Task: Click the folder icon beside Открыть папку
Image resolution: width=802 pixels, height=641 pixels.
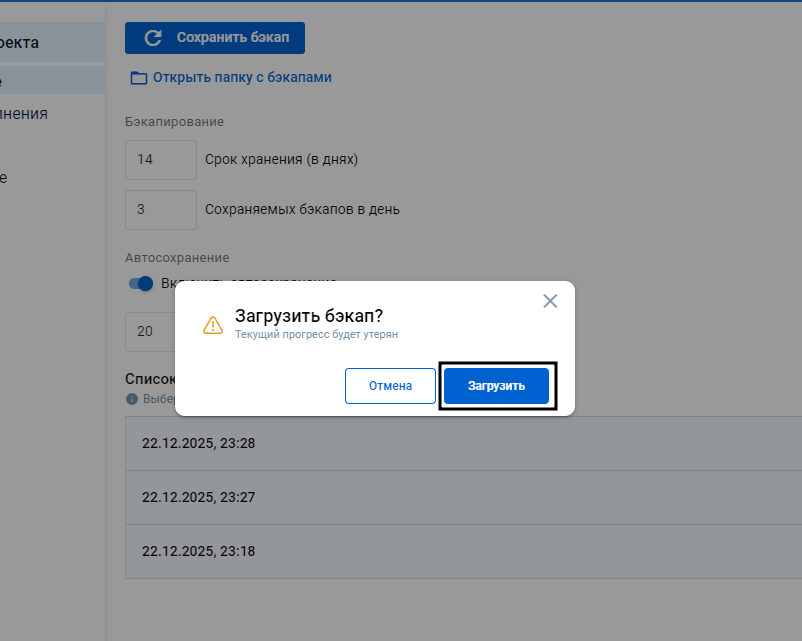Action: coord(139,78)
